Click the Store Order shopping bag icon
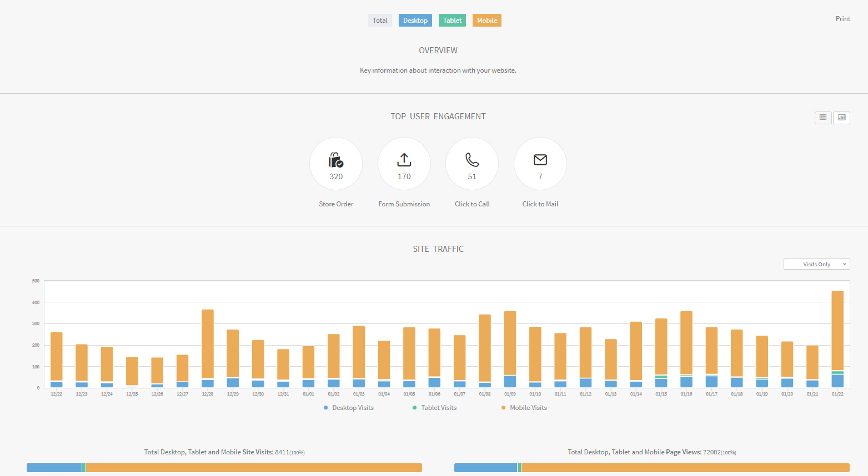This screenshot has width=868, height=476. coord(336,160)
